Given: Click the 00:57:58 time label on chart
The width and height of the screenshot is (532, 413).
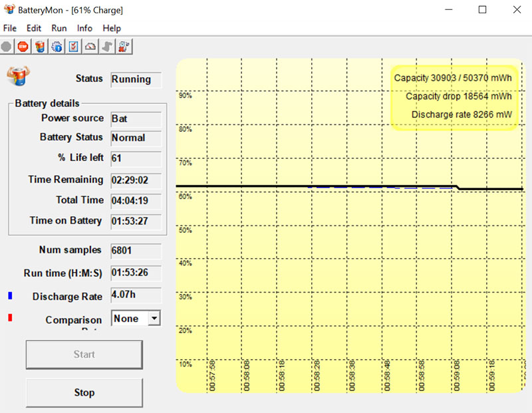Looking at the screenshot, I should 212,376.
